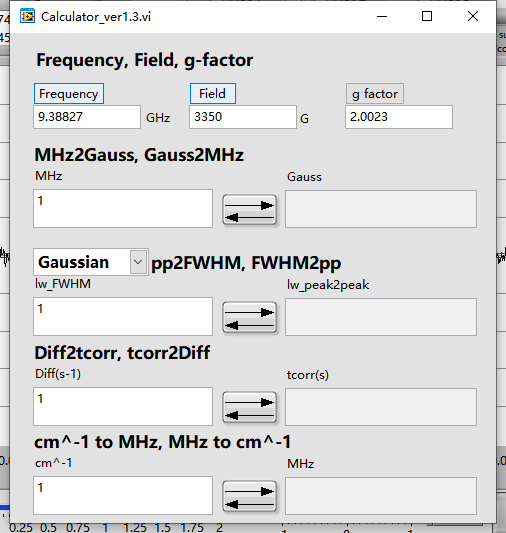The width and height of the screenshot is (506, 533).
Task: Click the tcorr(s) output box
Action: pos(381,407)
